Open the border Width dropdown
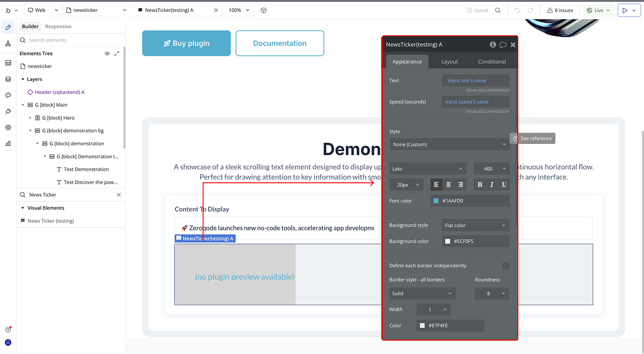Viewport: 644px width, 354px height. coord(433,310)
